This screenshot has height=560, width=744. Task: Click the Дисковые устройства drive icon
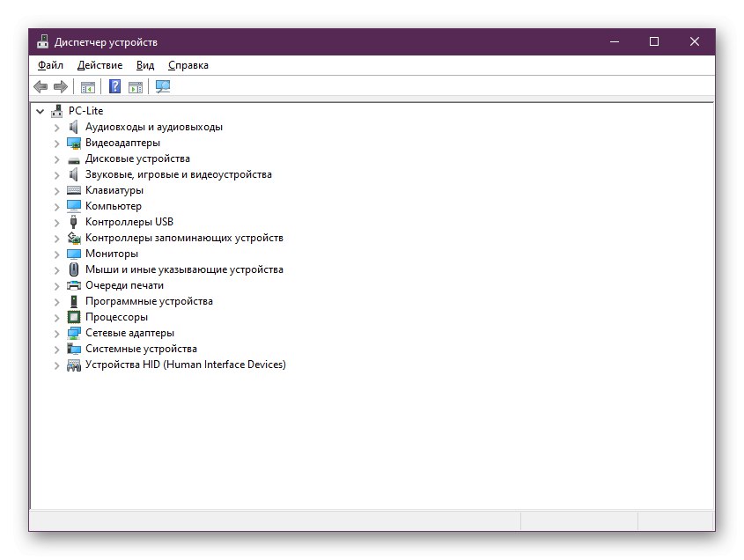coord(74,160)
